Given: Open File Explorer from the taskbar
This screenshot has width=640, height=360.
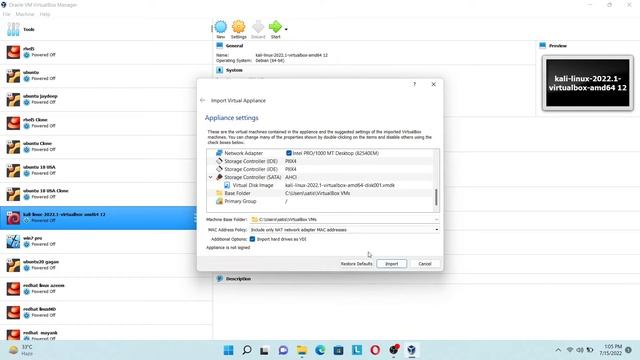Looking at the screenshot, I should [x=302, y=350].
